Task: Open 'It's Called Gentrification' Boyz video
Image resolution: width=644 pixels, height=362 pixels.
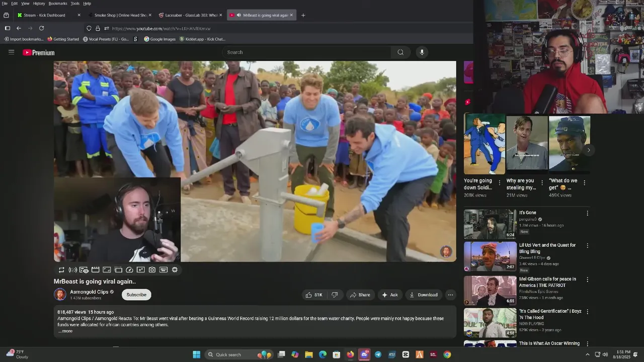Action: (x=550, y=314)
